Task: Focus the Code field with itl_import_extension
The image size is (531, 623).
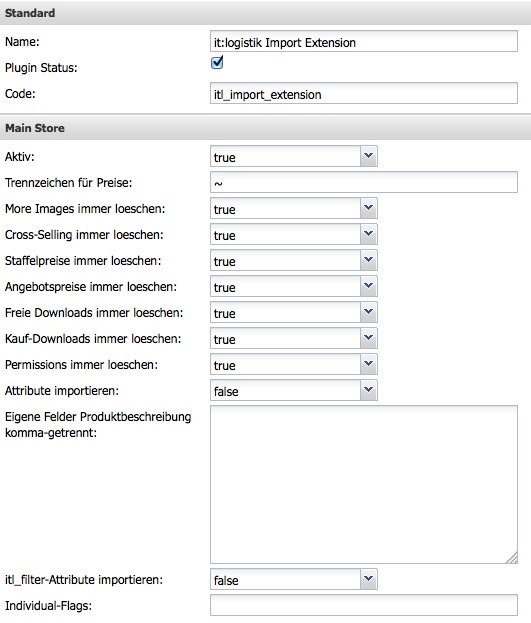Action: (x=364, y=93)
